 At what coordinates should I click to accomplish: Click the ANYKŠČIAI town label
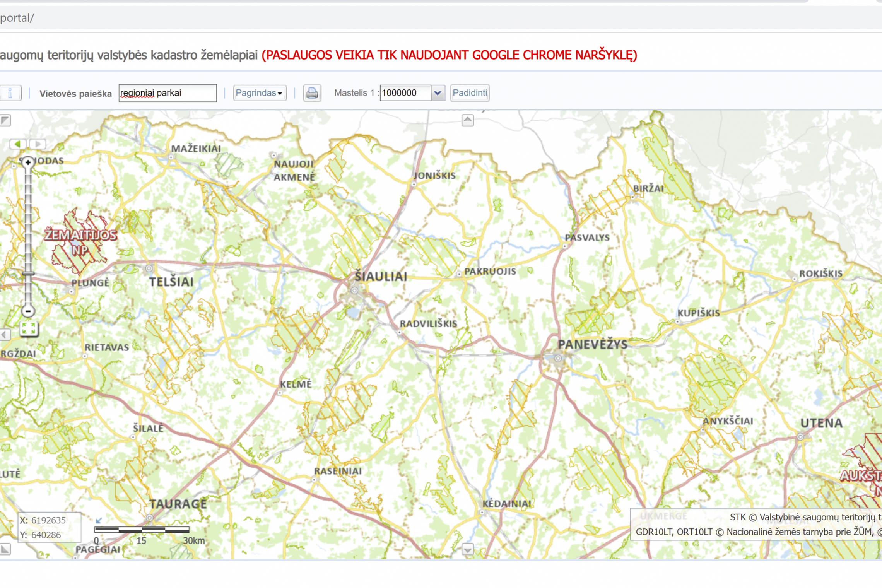(728, 421)
